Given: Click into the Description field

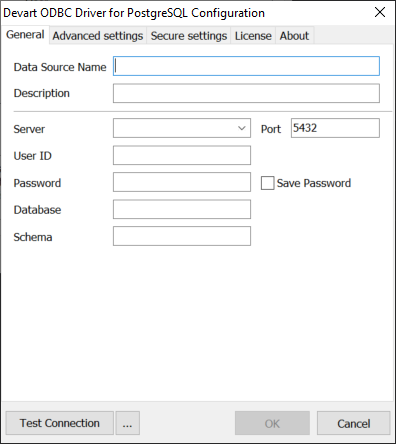Looking at the screenshot, I should point(246,93).
